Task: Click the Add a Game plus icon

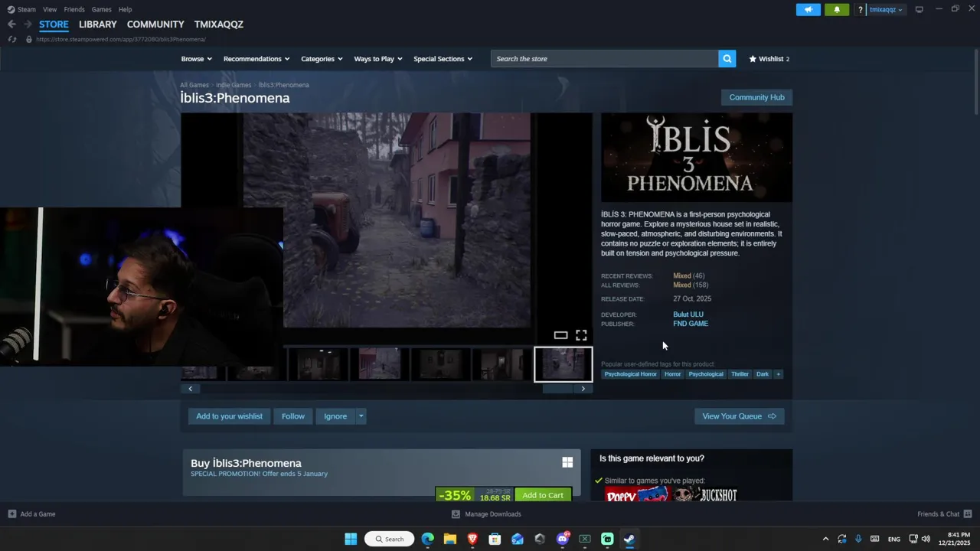Action: point(12,514)
